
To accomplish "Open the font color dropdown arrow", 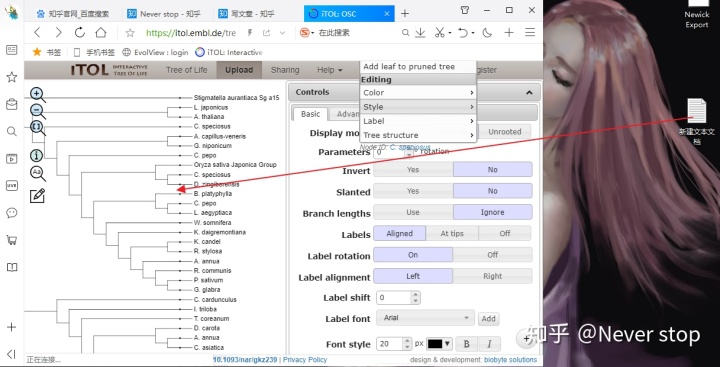I will (447, 344).
